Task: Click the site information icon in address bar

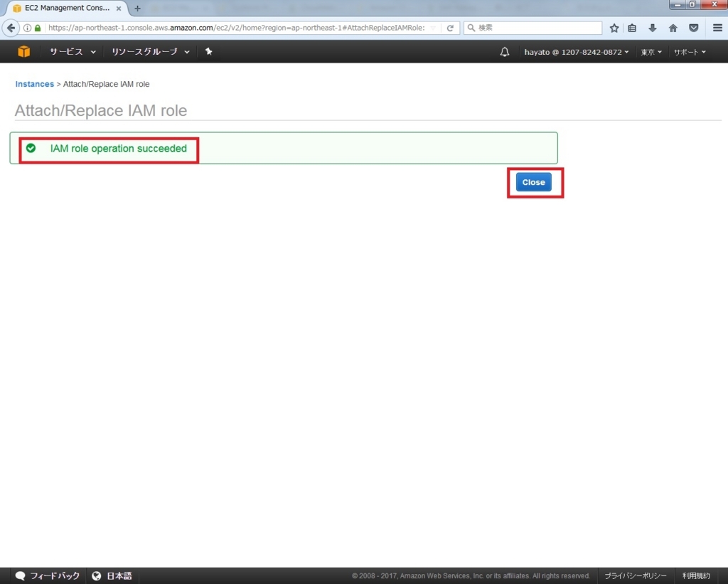Action: (x=28, y=28)
